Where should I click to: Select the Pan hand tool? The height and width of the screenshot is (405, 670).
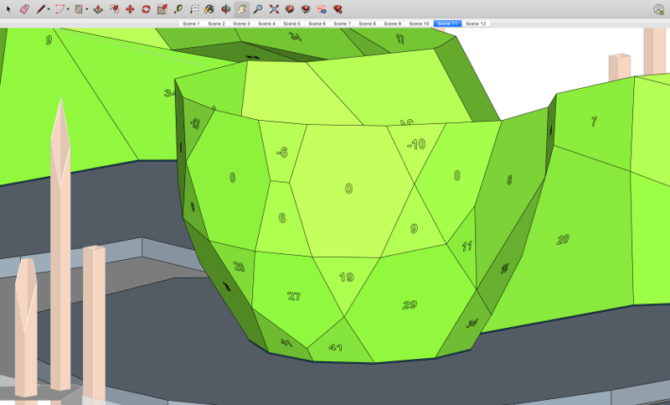coord(241,8)
